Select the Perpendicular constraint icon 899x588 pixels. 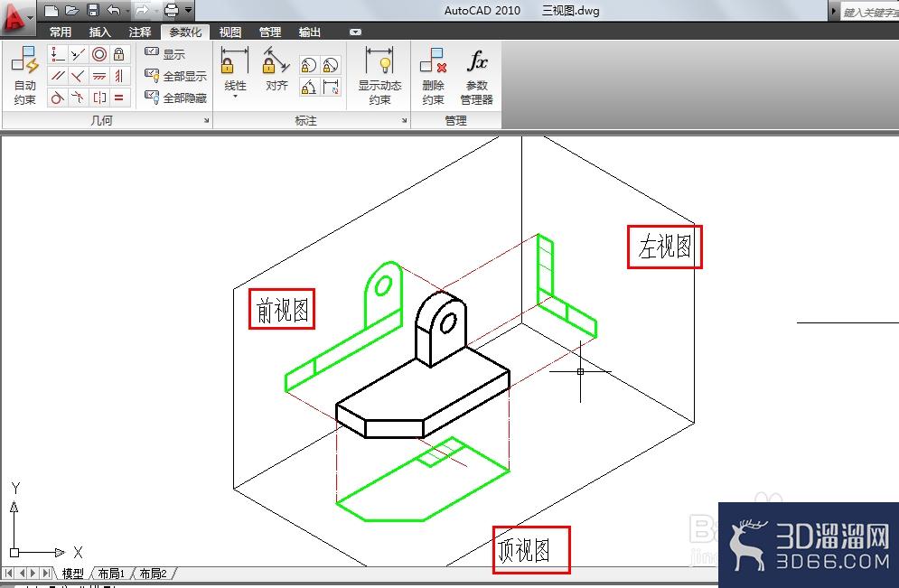pos(78,76)
